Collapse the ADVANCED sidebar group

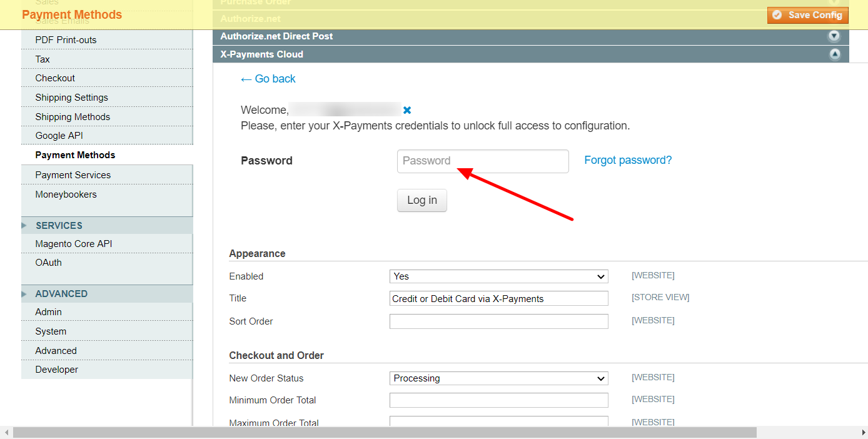point(107,294)
